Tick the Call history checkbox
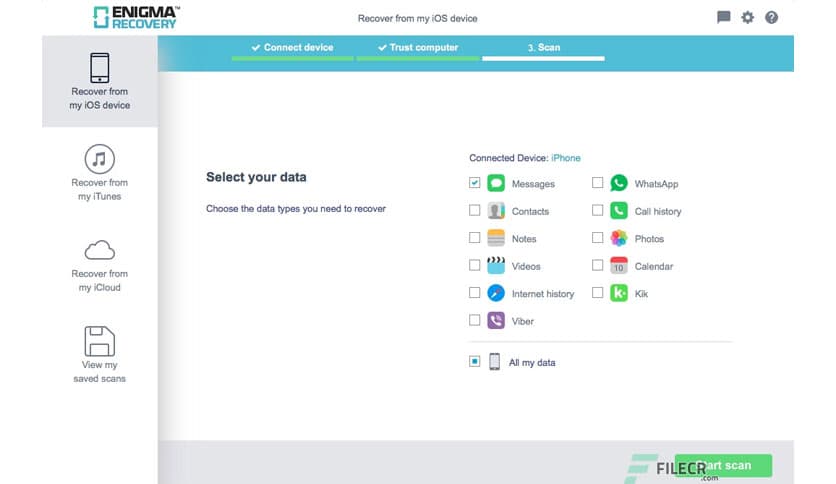The width and height of the screenshot is (836, 484). point(598,210)
